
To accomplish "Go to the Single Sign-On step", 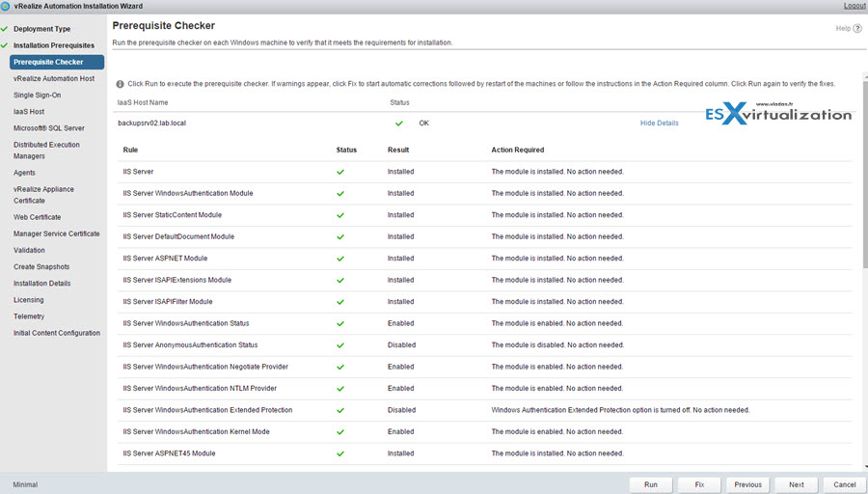I will (x=37, y=96).
